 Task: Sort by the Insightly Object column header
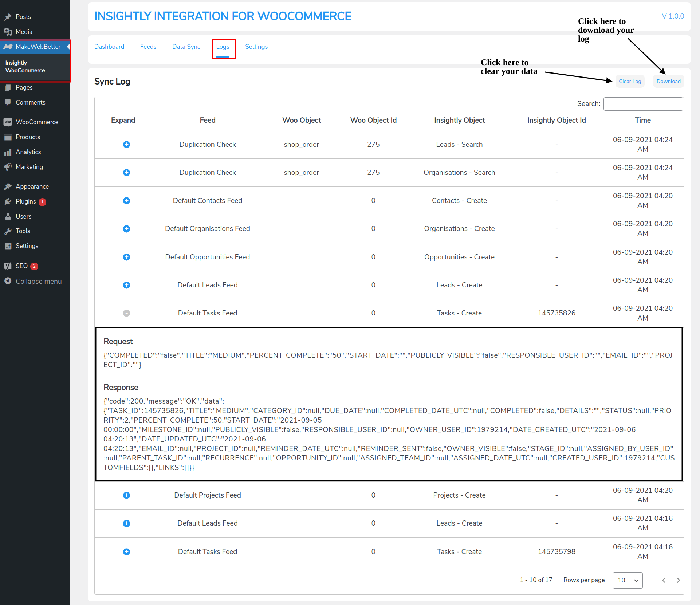pos(459,120)
